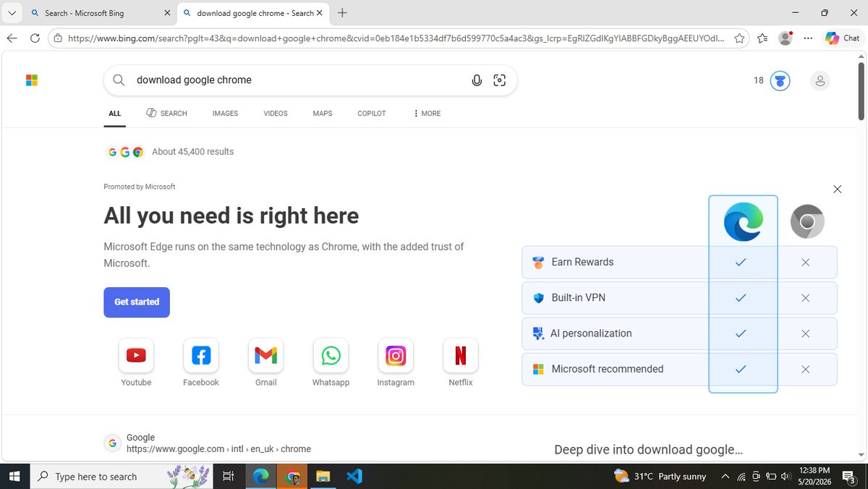Click the browser address bar URL
The height and width of the screenshot is (489, 868).
click(396, 38)
